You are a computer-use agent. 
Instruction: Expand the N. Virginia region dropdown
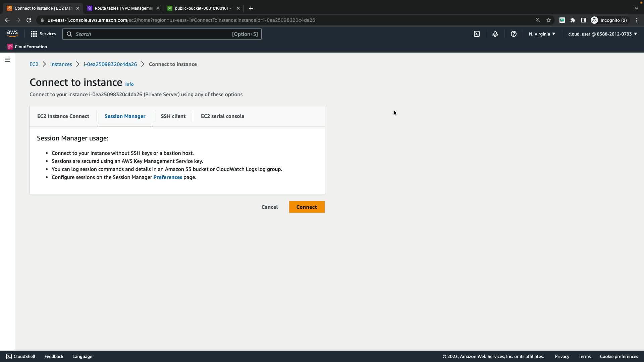point(542,34)
